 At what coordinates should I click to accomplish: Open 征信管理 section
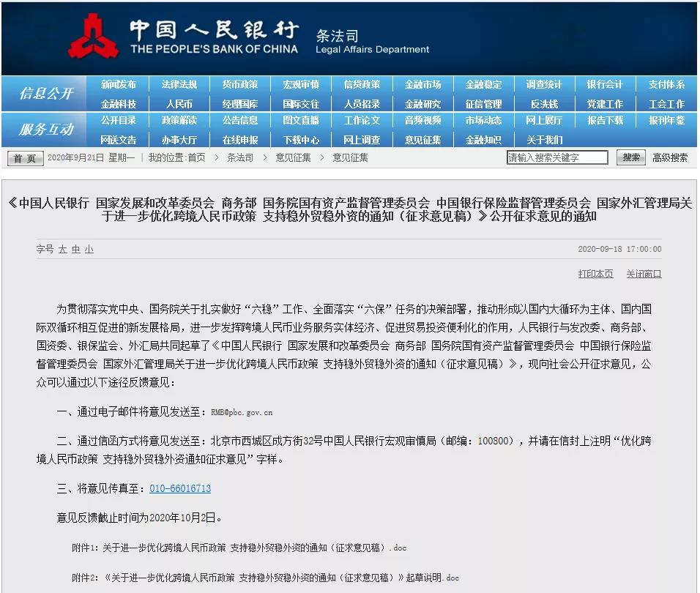pos(483,104)
